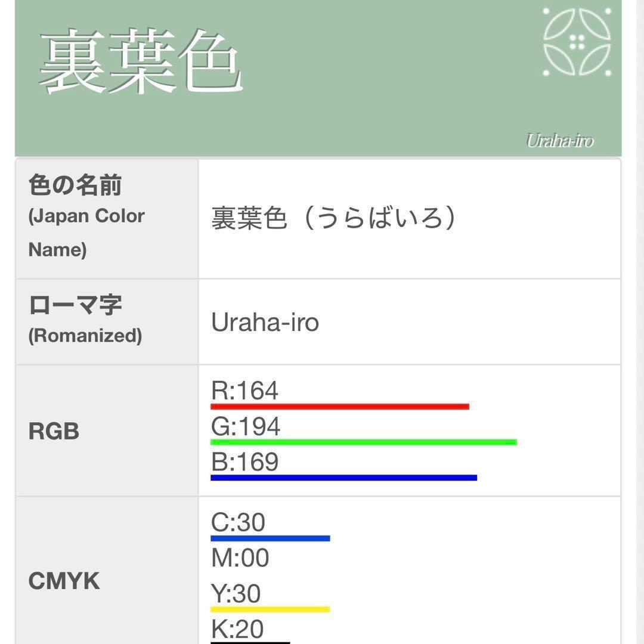Click the italic Uraha-iro header caption
This screenshot has height=644, width=644.
[559, 141]
